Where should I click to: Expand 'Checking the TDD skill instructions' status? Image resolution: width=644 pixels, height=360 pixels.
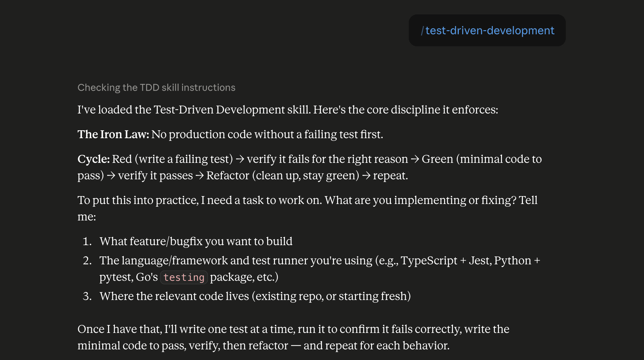pyautogui.click(x=156, y=88)
